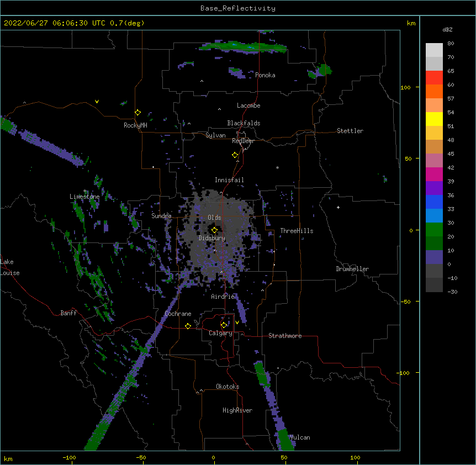Click the legend value -30
476x465 pixels.
coord(452,292)
